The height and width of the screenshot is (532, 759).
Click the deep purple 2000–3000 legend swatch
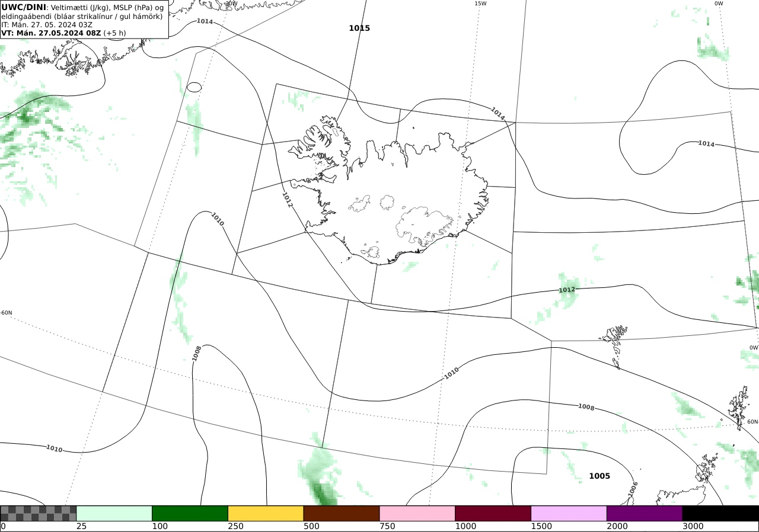(x=645, y=513)
